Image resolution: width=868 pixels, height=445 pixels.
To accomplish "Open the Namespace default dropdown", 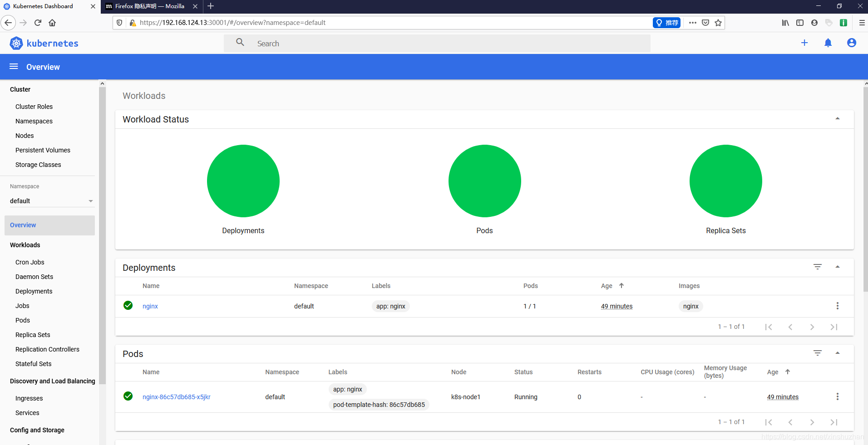I will (x=52, y=201).
